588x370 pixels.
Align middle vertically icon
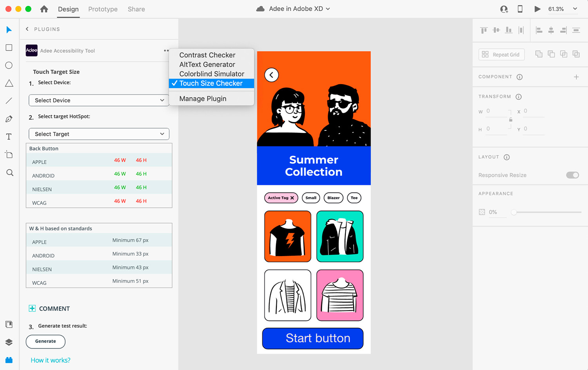[496, 30]
